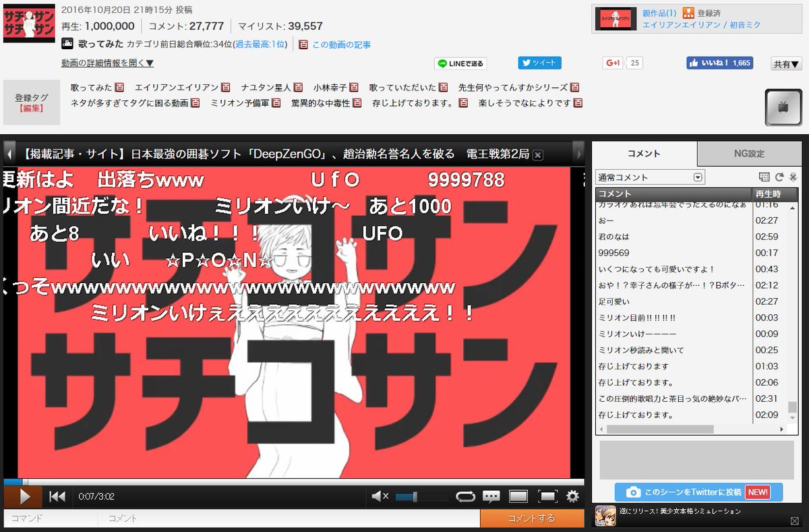This screenshot has height=532, width=809.
Task: Focus the コマンド input field
Action: 51,518
